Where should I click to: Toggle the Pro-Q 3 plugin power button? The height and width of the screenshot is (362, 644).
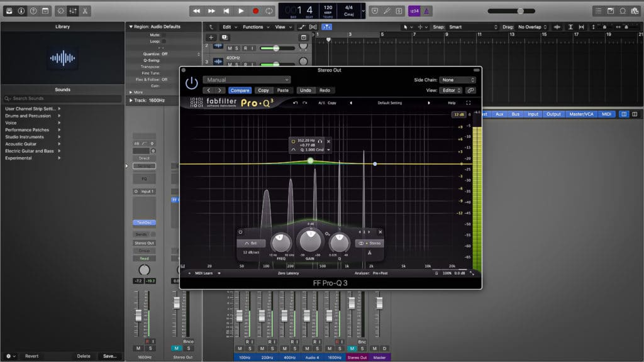click(191, 84)
